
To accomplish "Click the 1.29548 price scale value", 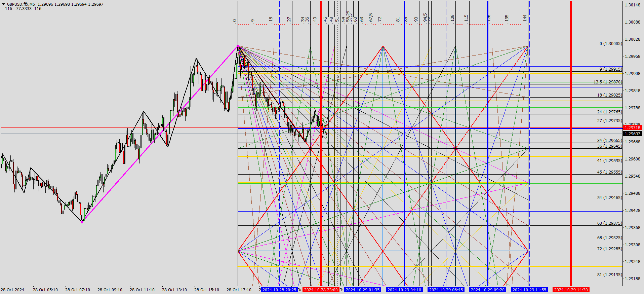I will (x=633, y=176).
